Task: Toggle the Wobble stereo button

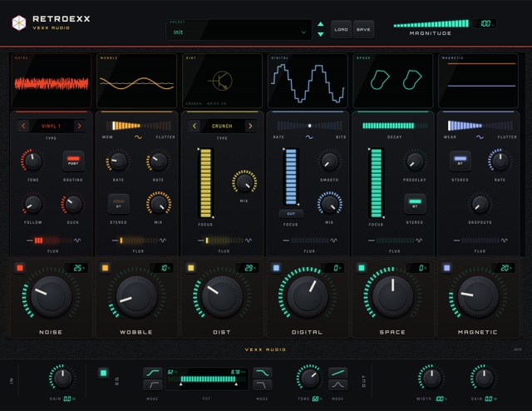Action: [118, 204]
